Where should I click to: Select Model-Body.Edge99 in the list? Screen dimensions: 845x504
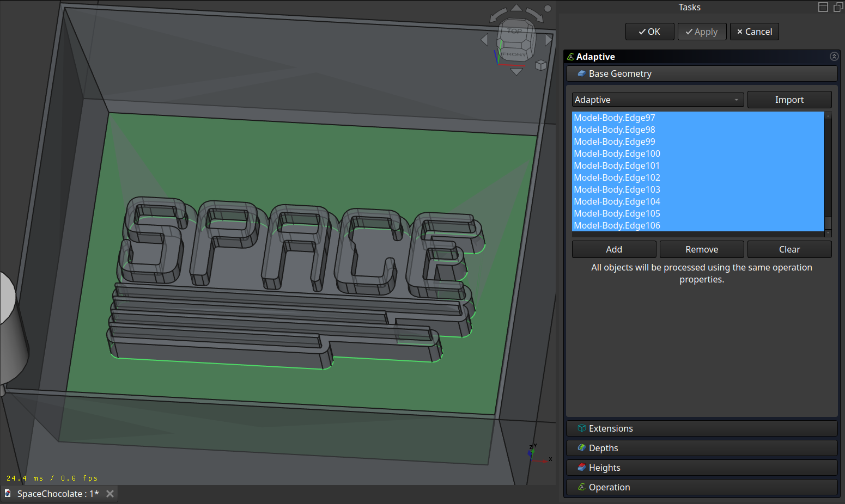click(698, 142)
